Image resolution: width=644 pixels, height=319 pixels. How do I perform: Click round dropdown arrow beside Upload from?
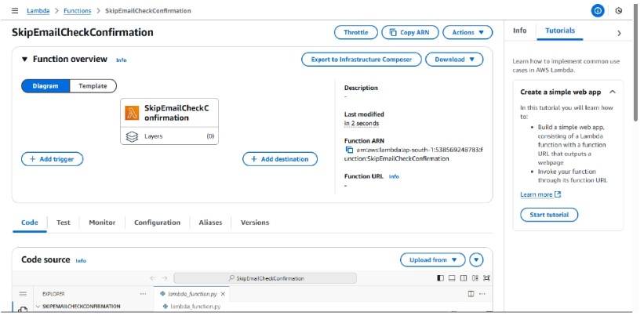point(476,260)
